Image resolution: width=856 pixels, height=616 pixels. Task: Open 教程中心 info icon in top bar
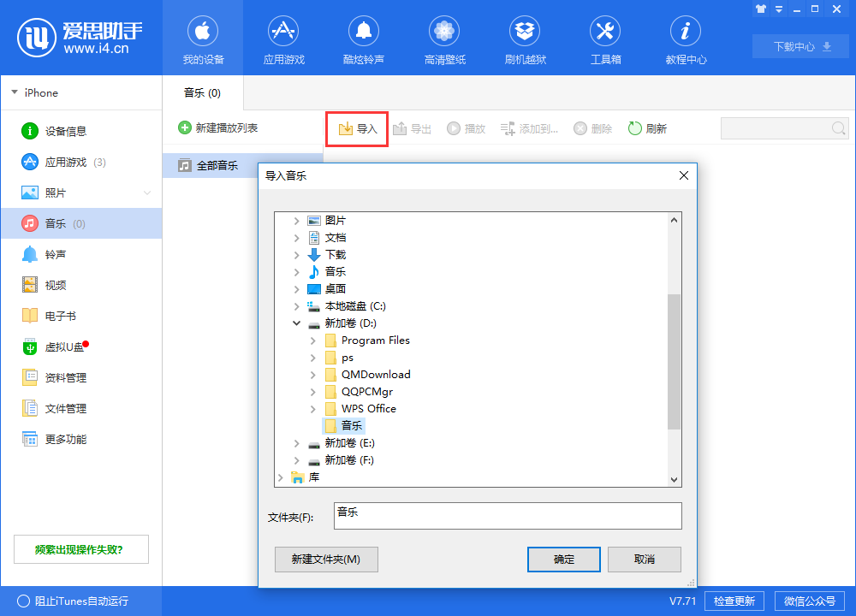point(686,33)
